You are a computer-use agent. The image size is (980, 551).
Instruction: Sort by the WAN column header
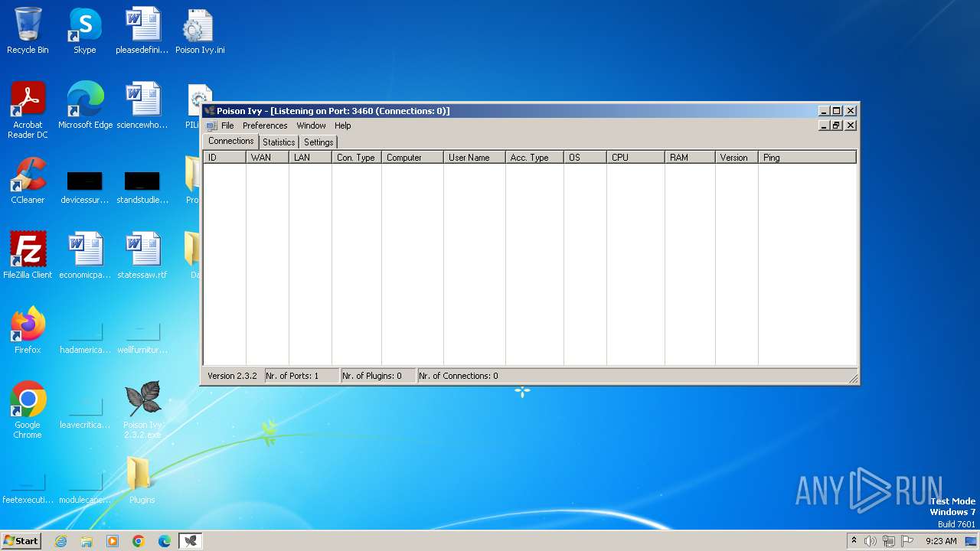(267, 158)
